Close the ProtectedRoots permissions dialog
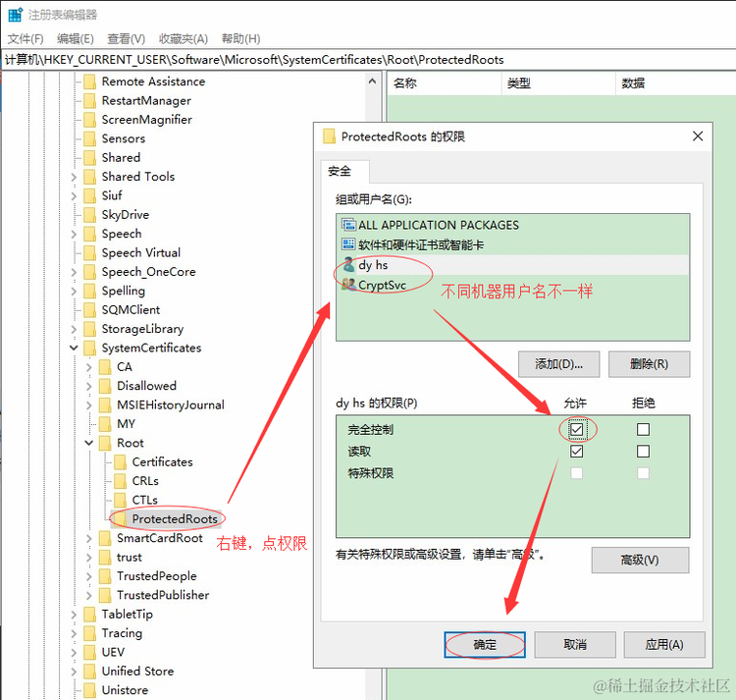The width and height of the screenshot is (736, 700). coord(698,136)
